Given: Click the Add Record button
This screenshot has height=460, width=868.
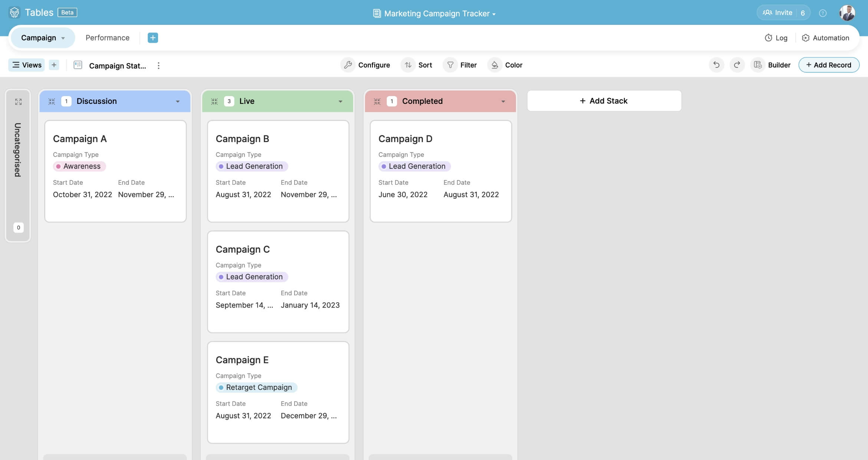Looking at the screenshot, I should click(829, 65).
